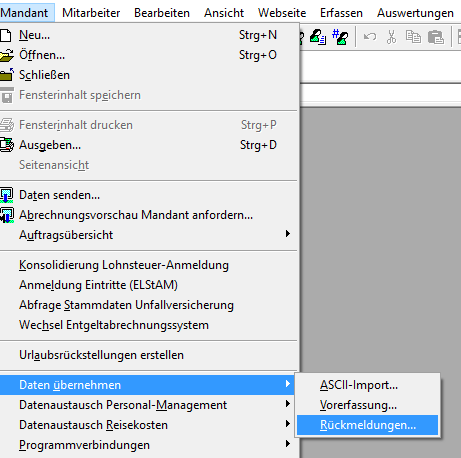Viewport: 461px width, 458px height.
Task: Open the Webseite menu
Action: 282,13
